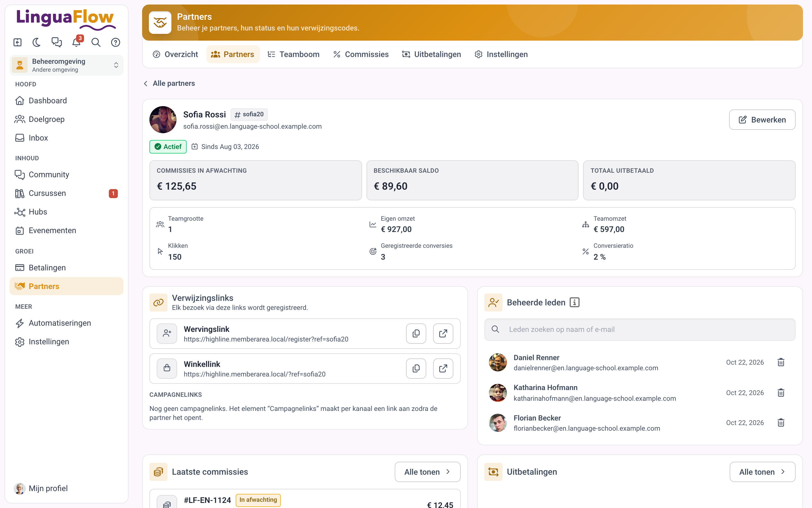812x508 pixels.
Task: Open Betalingen in the sidebar
Action: pyautogui.click(x=67, y=268)
